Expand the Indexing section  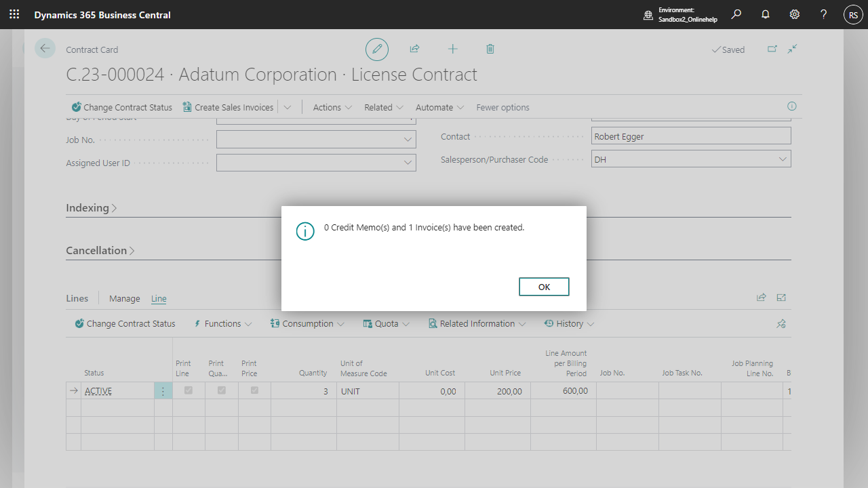coord(92,208)
